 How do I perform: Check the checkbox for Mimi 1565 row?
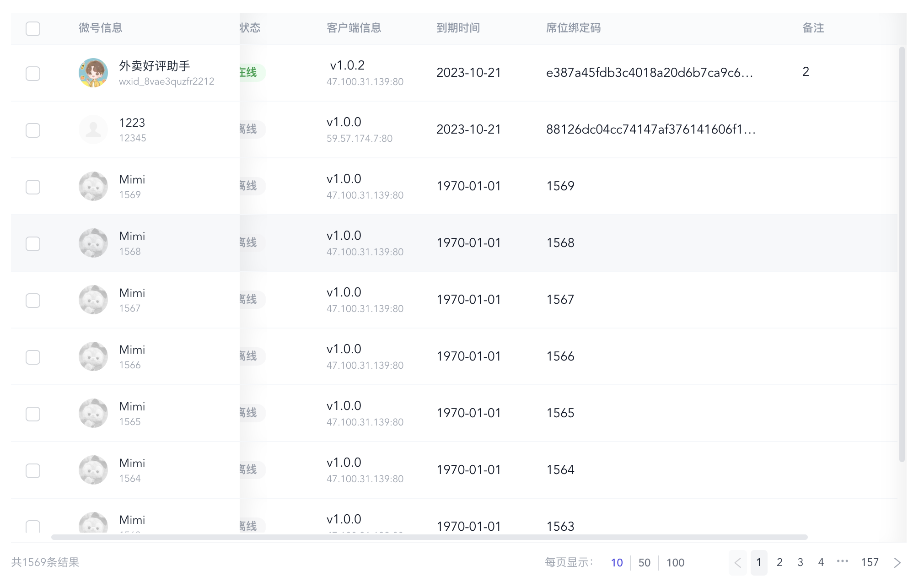point(32,413)
